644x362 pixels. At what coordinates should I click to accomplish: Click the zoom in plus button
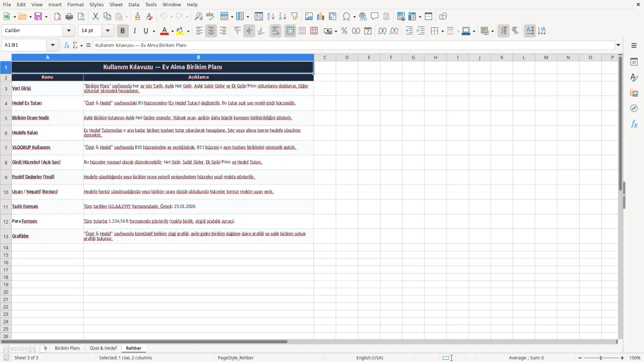(x=623, y=358)
